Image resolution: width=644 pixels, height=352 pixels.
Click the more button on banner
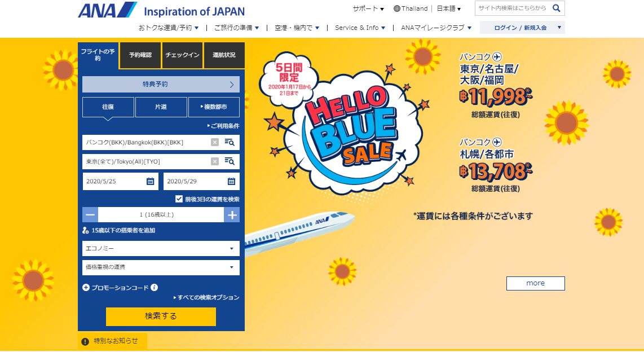535,283
